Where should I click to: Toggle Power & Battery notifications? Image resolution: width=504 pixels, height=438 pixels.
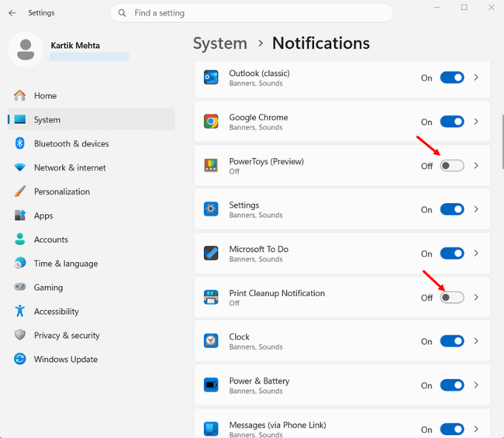pyautogui.click(x=452, y=385)
